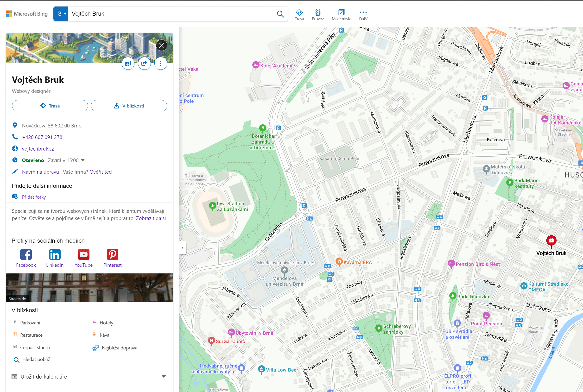This screenshot has height=392, width=583.
Task: Click the Point Pension marker
Action: [486, 316]
